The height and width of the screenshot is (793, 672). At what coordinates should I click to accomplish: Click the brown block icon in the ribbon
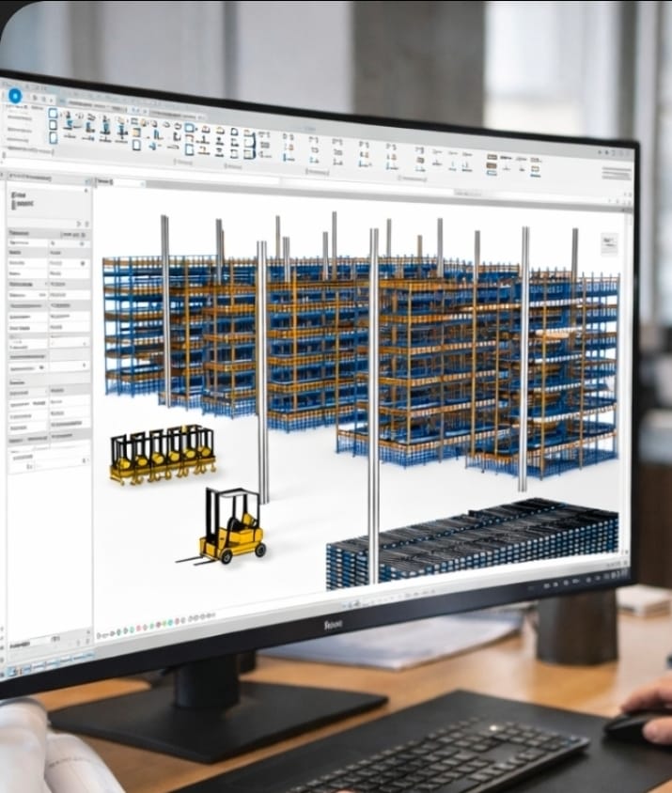[491, 166]
